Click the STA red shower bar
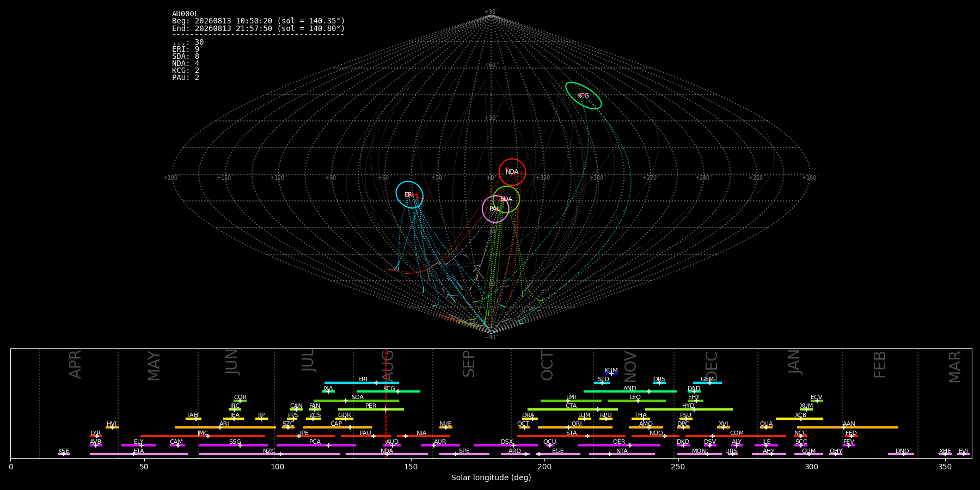 571,436
